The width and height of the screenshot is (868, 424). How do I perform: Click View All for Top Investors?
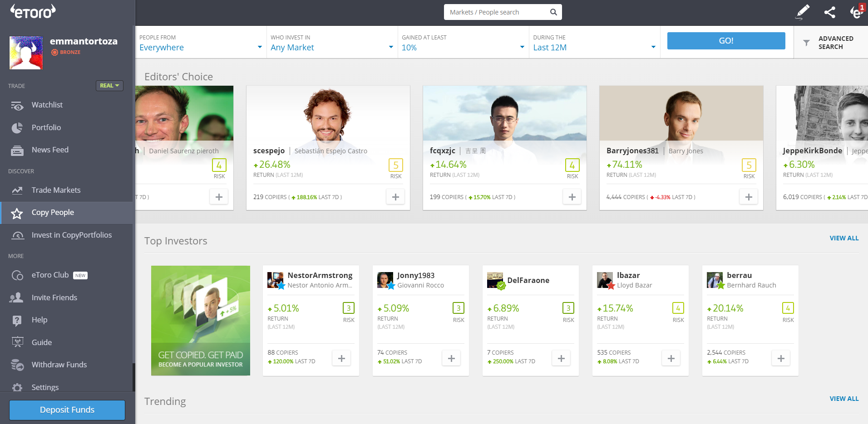(x=844, y=238)
